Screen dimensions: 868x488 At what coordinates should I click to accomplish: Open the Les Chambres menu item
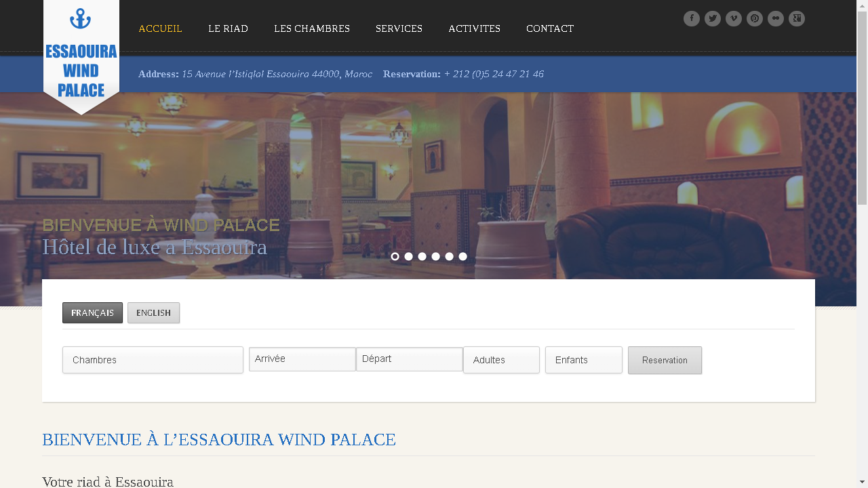coord(312,28)
